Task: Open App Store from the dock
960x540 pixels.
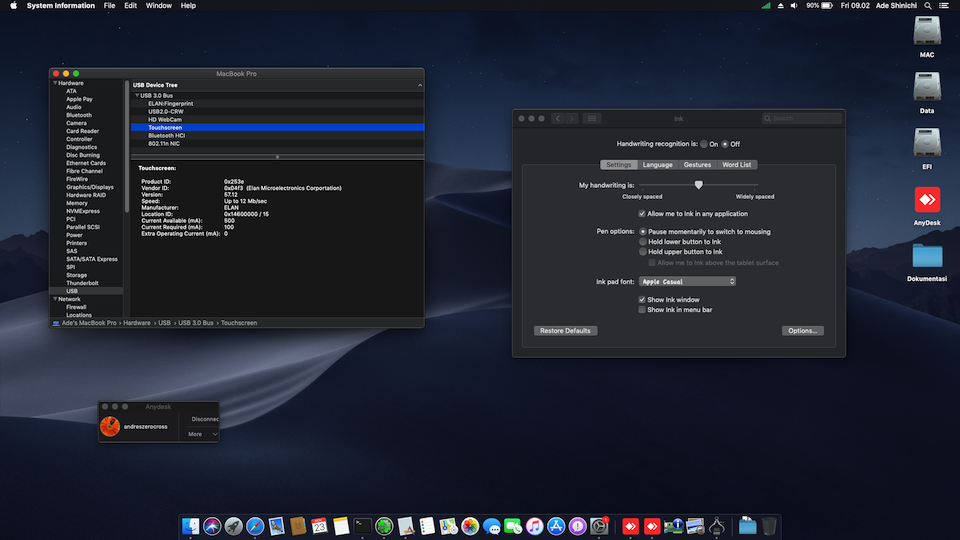Action: point(556,526)
